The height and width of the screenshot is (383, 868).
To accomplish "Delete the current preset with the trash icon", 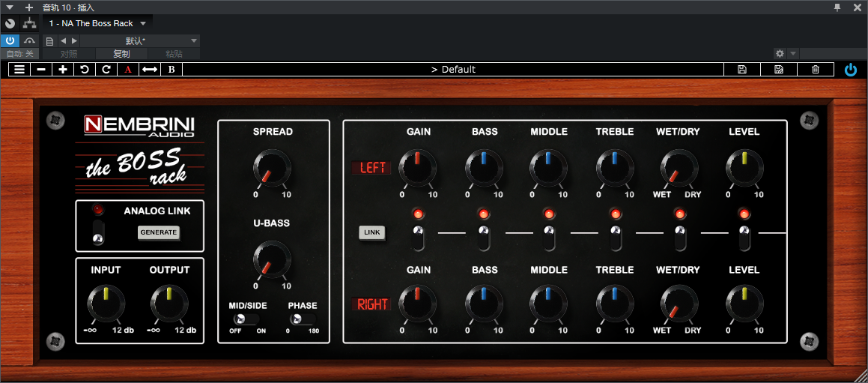I will click(x=816, y=69).
